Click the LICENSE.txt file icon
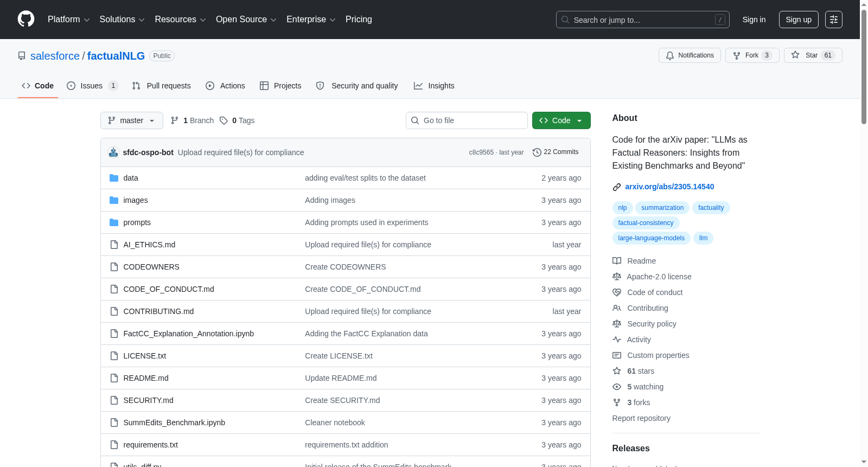Image resolution: width=868 pixels, height=467 pixels. point(114,356)
